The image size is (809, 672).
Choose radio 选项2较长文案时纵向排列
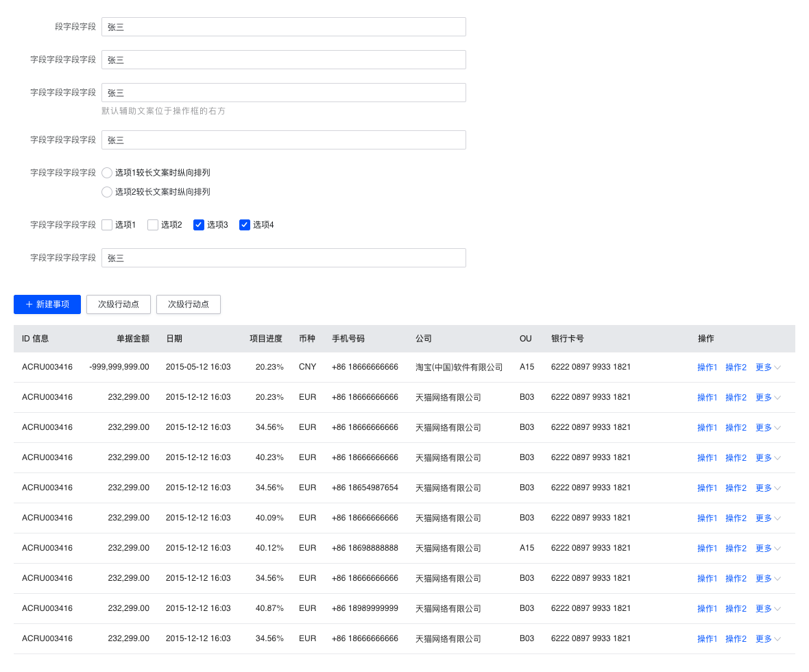(107, 192)
